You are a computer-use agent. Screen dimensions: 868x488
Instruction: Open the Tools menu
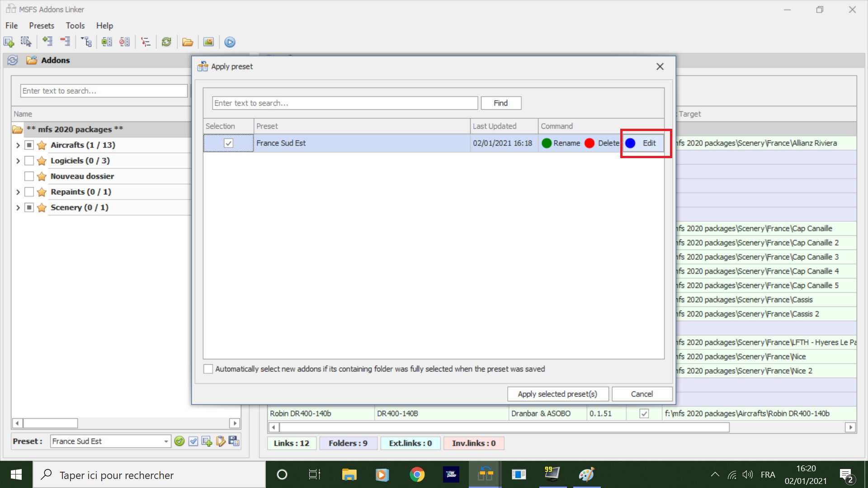75,26
